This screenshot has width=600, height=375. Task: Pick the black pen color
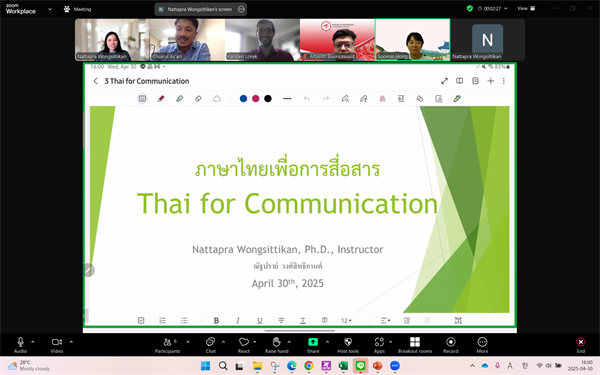[268, 99]
